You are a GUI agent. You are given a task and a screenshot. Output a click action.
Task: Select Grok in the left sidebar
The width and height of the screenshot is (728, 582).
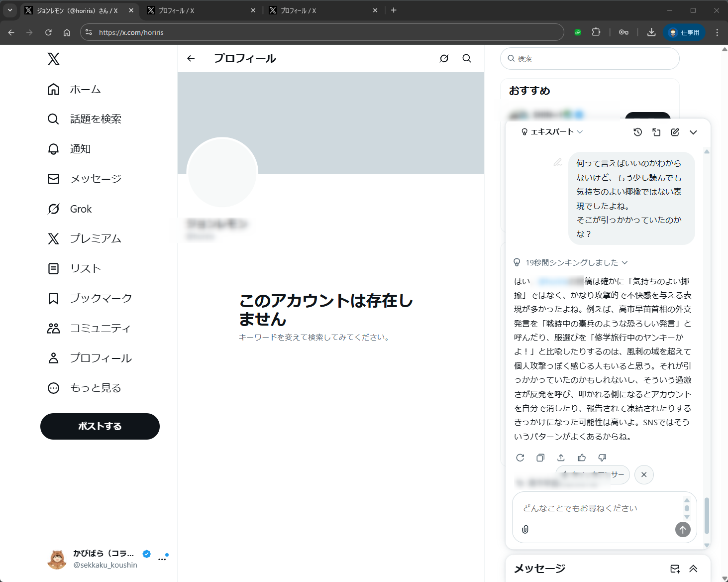coord(80,209)
